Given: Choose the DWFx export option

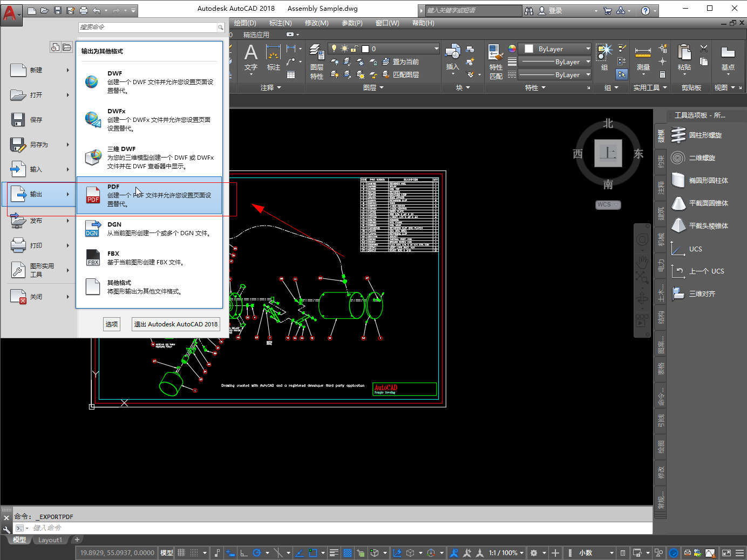Looking at the screenshot, I should click(x=150, y=120).
